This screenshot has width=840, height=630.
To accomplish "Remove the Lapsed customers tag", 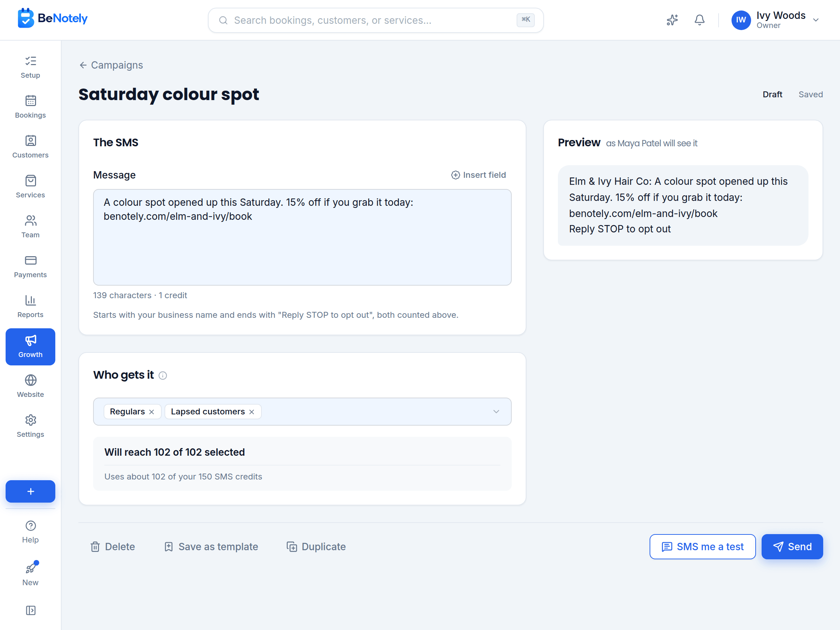I will click(x=252, y=412).
